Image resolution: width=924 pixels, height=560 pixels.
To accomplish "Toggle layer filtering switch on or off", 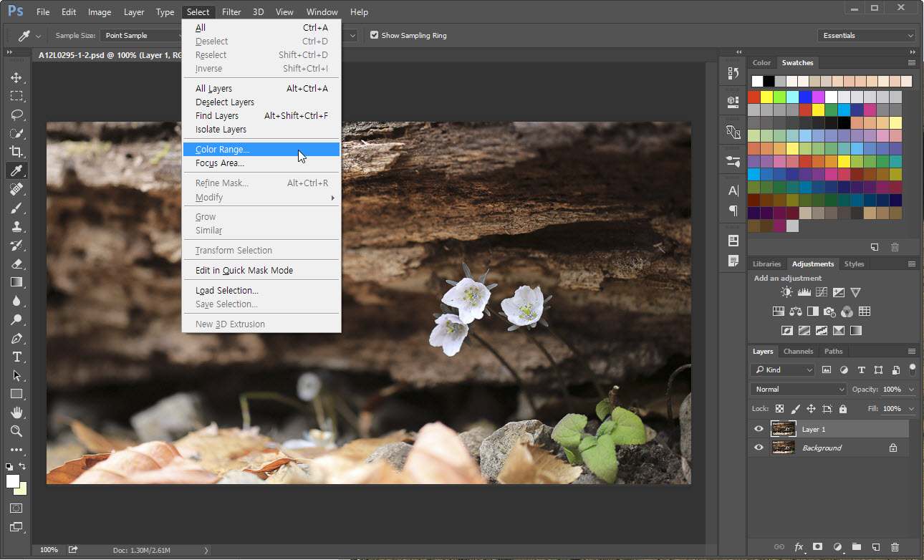I will pos(913,370).
